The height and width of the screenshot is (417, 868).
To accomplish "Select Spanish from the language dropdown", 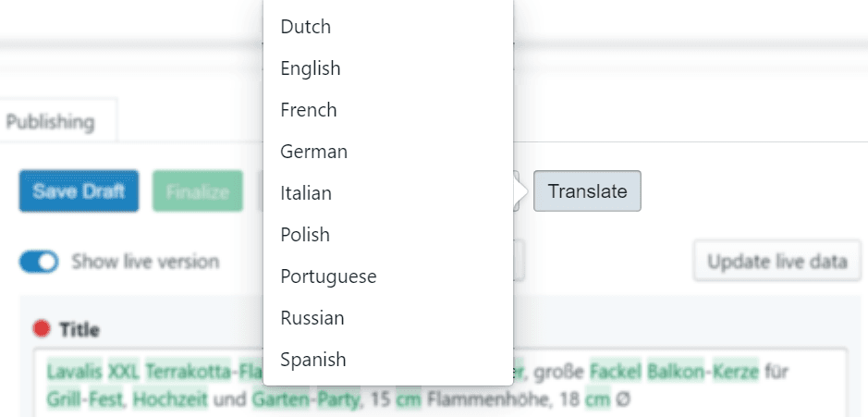I will pyautogui.click(x=313, y=360).
